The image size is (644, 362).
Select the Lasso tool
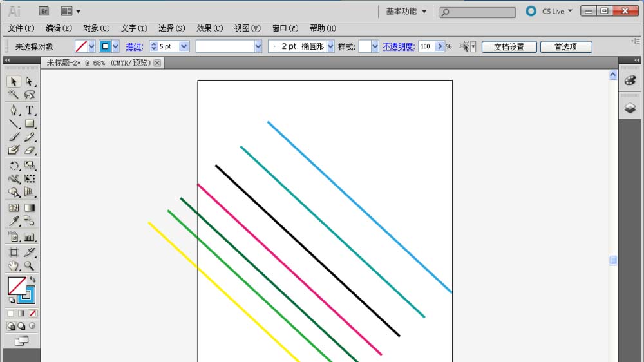tap(29, 95)
